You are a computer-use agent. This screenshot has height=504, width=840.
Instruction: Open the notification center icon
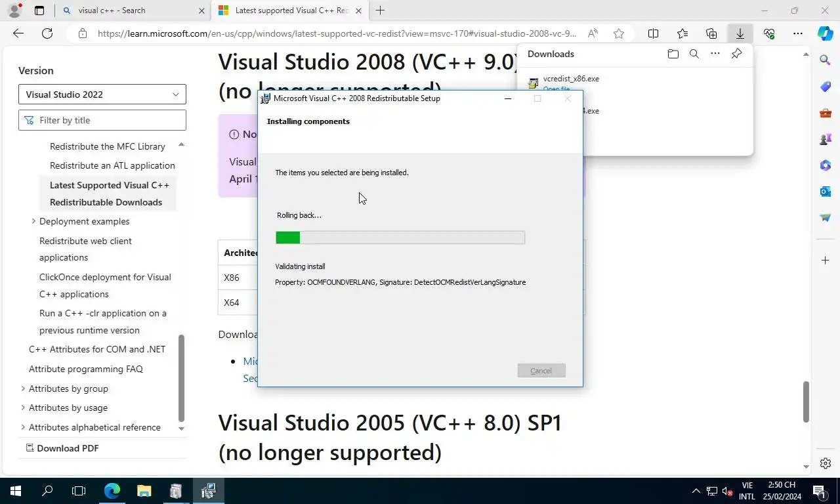point(819,491)
